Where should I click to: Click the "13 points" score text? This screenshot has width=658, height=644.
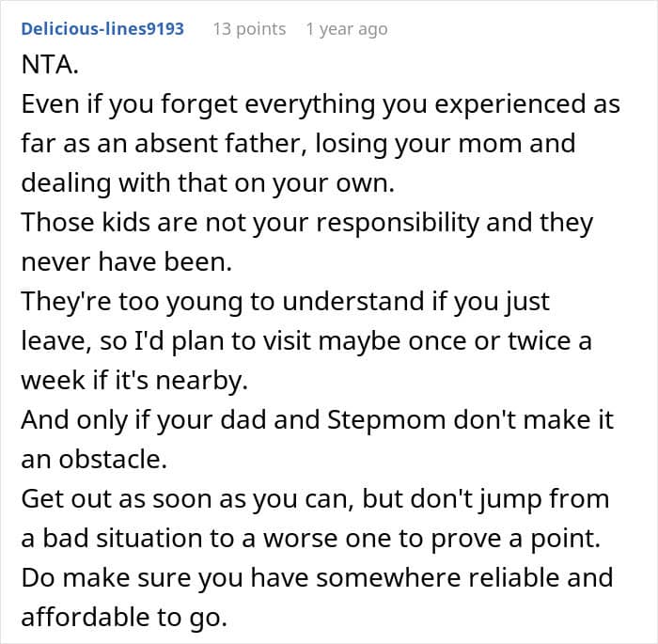[x=249, y=29]
